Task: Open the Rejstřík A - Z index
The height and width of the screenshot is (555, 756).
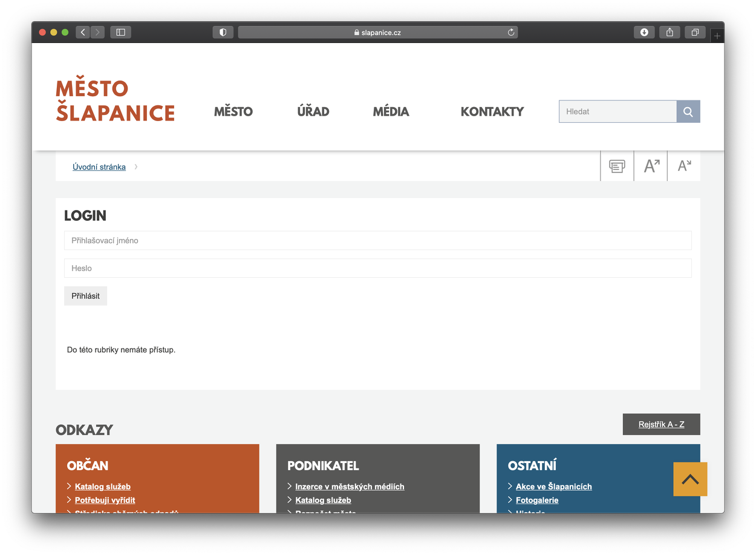Action: 661,424
